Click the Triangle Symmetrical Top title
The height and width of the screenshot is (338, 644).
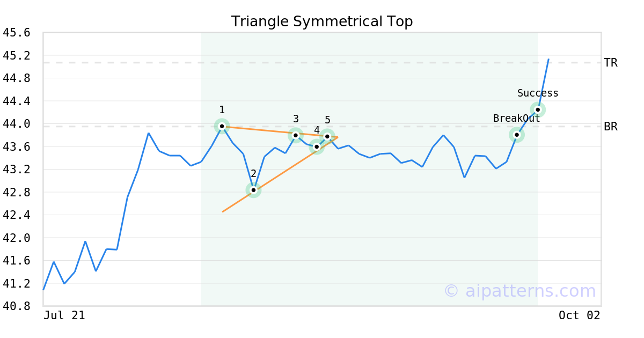[x=322, y=21]
